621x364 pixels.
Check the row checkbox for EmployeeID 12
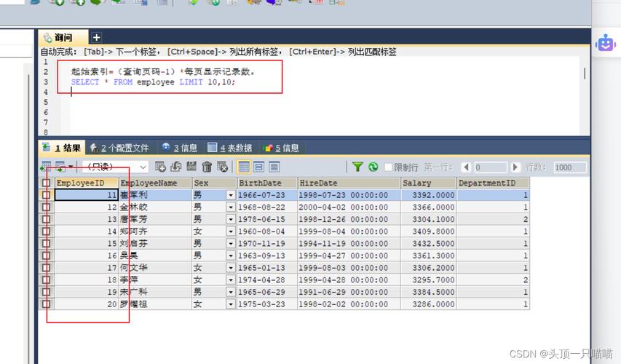click(x=47, y=207)
